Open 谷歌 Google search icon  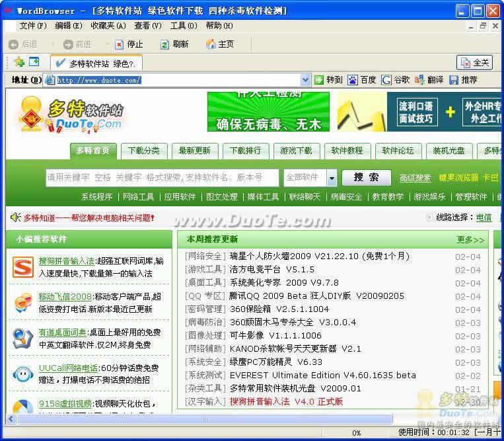coord(386,80)
